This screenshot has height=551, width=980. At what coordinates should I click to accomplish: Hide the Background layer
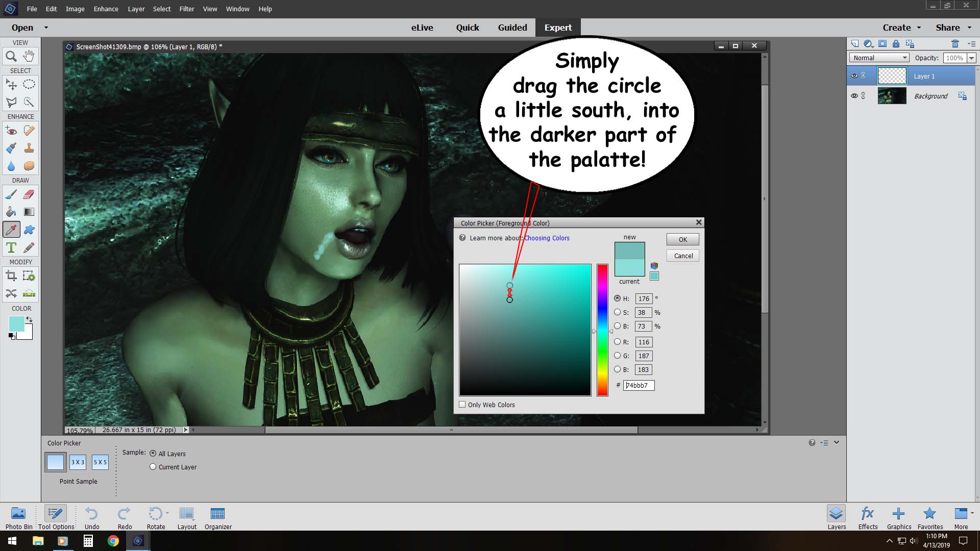854,96
